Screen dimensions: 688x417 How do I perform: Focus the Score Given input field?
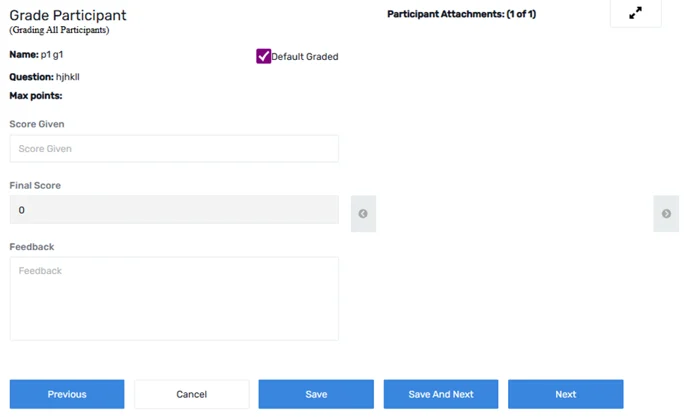[x=174, y=149]
